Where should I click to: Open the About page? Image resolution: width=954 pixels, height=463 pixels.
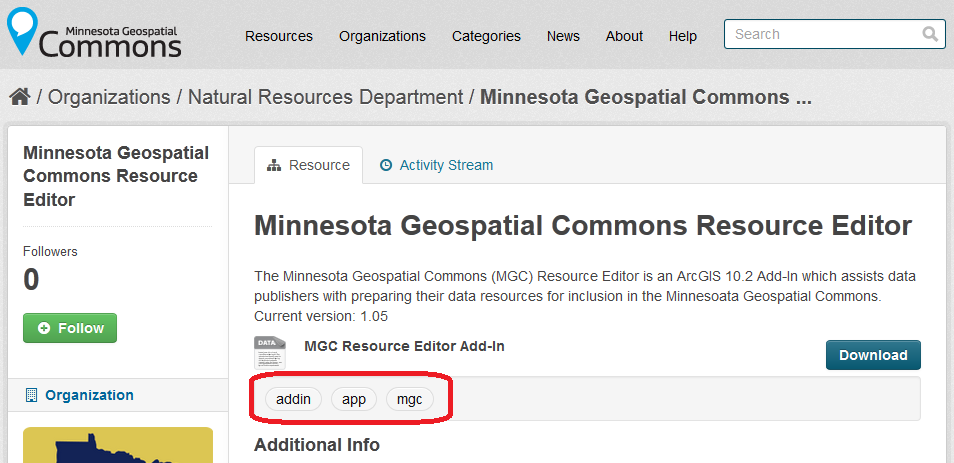pos(624,37)
